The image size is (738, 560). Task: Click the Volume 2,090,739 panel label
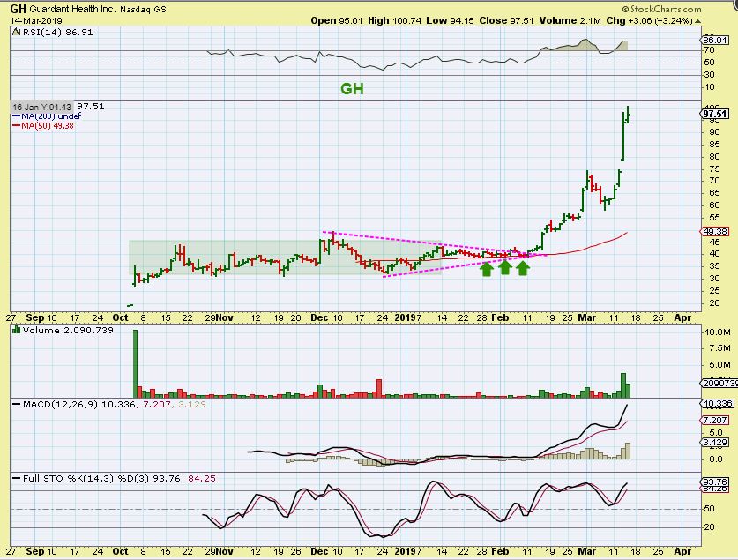68,330
